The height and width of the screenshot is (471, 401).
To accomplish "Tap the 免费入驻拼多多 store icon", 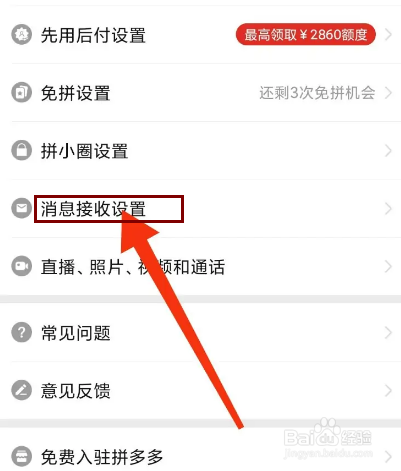I will coord(22,456).
